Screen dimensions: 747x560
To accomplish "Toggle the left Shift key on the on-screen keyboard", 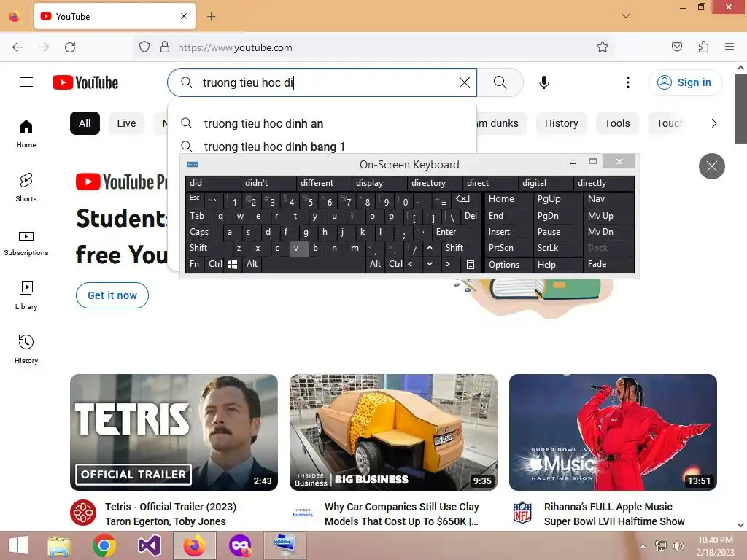I will pos(209,248).
